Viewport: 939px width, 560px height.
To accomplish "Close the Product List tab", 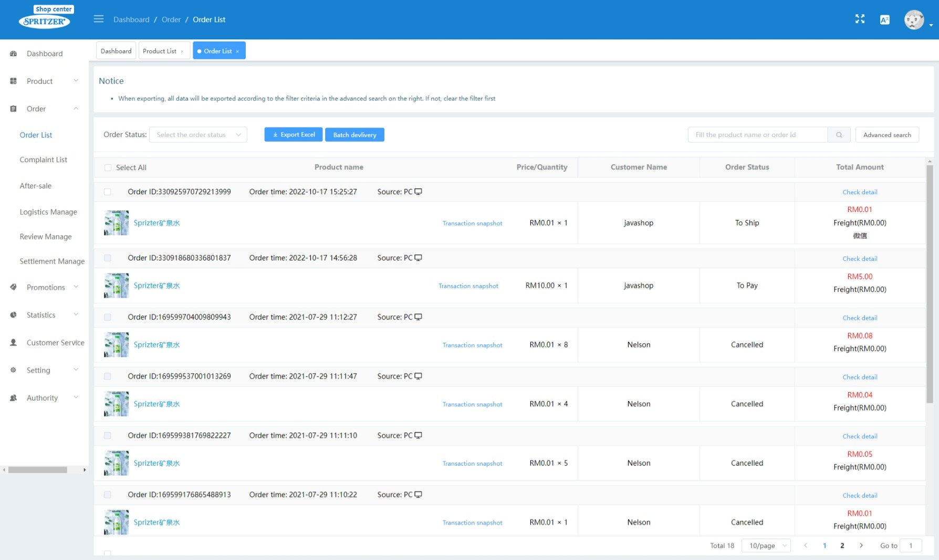I will [x=182, y=51].
